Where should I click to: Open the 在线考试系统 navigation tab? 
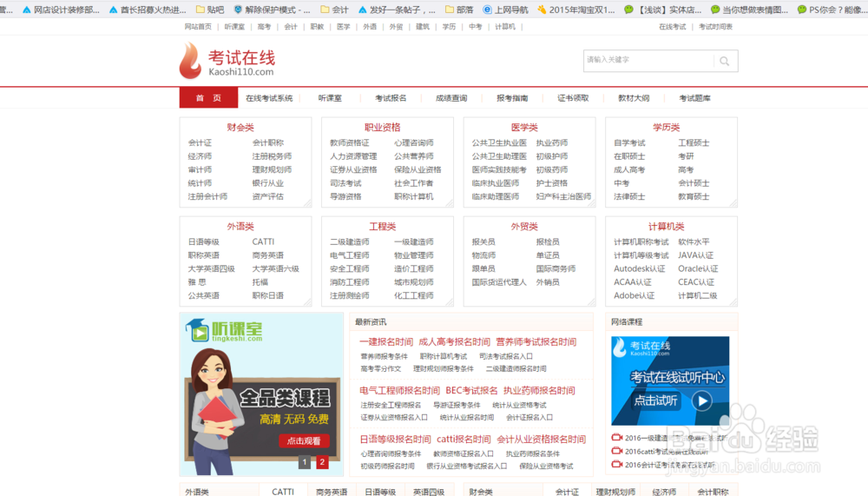(269, 98)
